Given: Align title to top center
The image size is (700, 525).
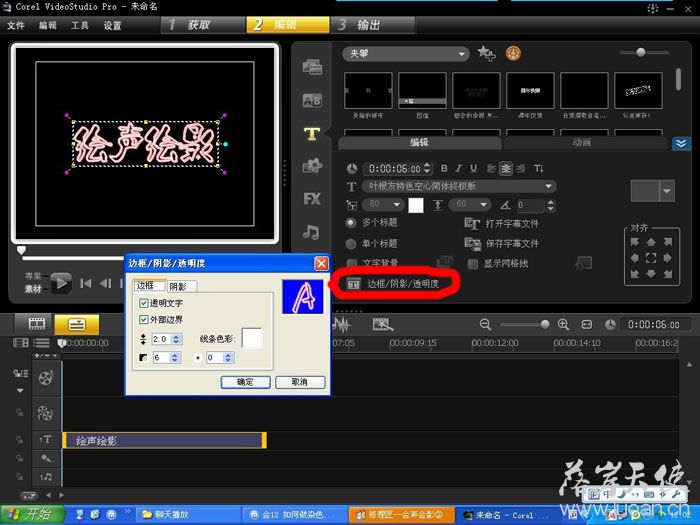Looking at the screenshot, I should (651, 242).
